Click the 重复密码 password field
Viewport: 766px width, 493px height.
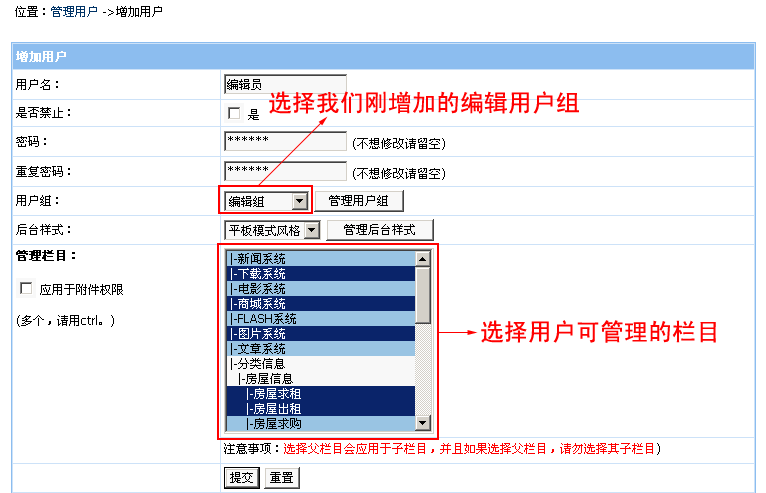(285, 171)
